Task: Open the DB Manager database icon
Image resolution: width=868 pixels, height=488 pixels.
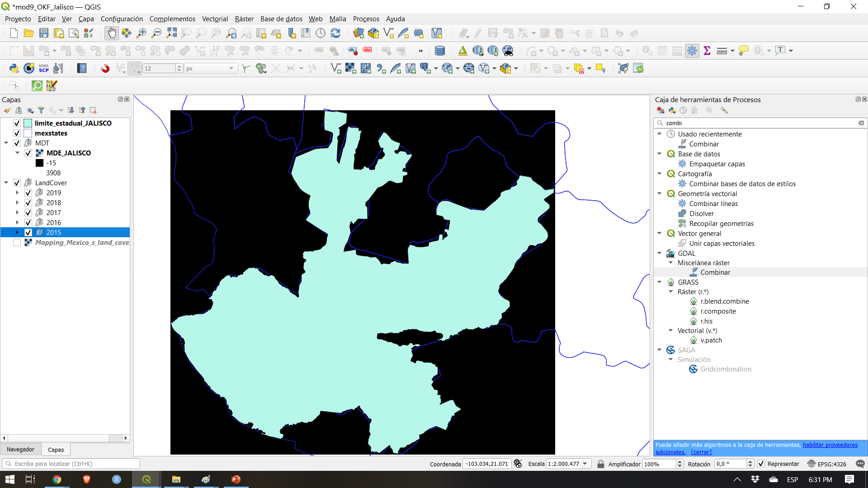Action: point(439,51)
